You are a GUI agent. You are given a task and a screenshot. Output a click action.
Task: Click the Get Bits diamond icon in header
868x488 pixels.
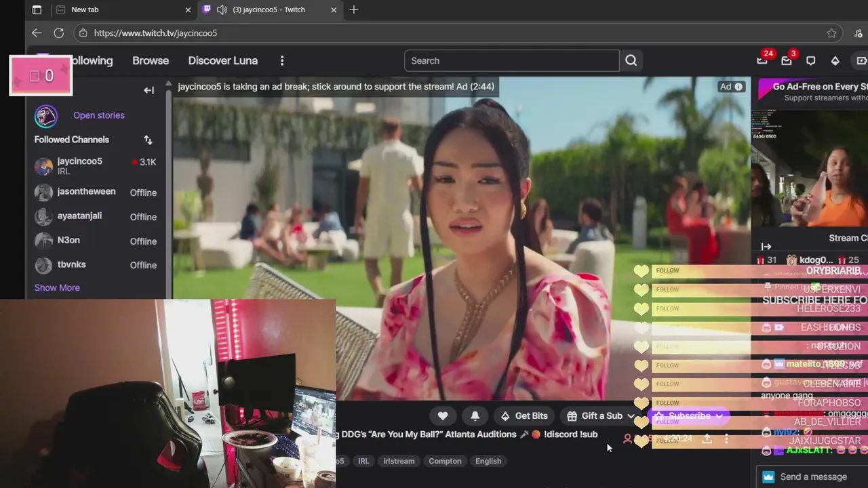pos(835,60)
